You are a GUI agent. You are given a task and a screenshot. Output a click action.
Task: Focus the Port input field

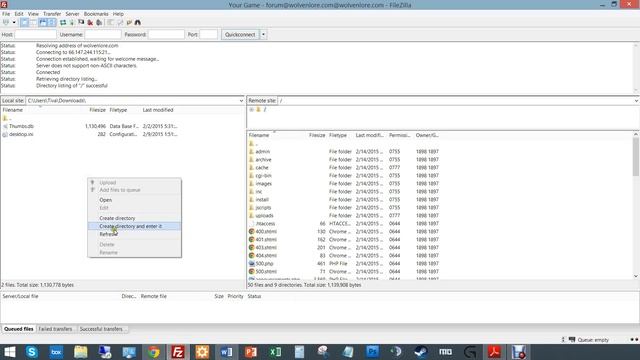click(x=209, y=35)
